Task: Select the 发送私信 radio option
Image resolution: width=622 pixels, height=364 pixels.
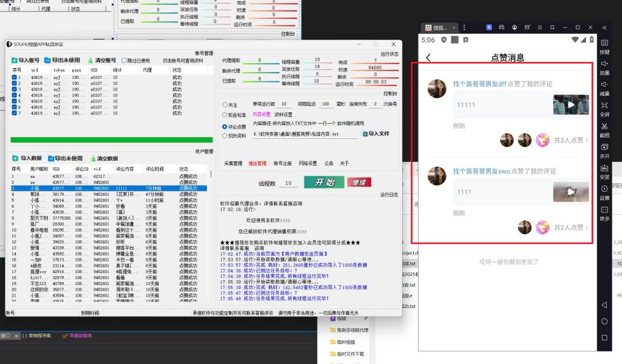Action: [x=225, y=115]
